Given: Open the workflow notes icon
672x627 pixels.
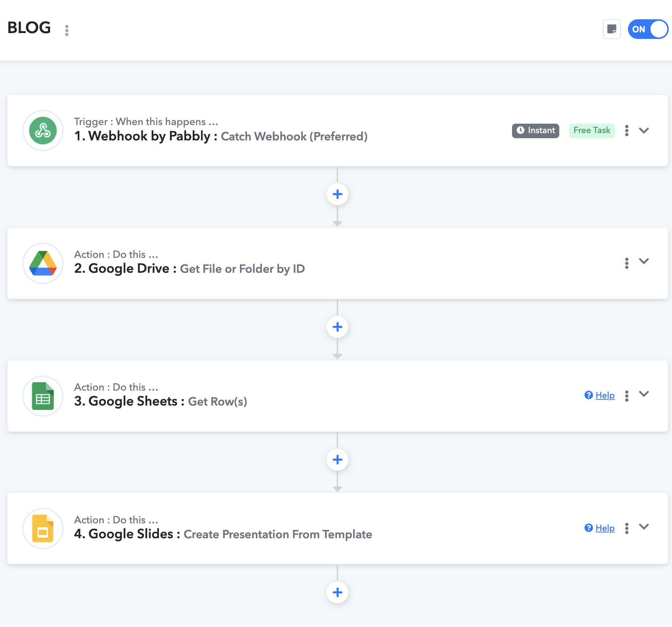Looking at the screenshot, I should (612, 29).
